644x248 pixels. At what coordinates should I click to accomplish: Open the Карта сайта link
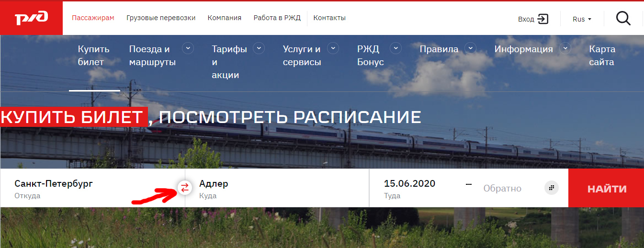(602, 56)
